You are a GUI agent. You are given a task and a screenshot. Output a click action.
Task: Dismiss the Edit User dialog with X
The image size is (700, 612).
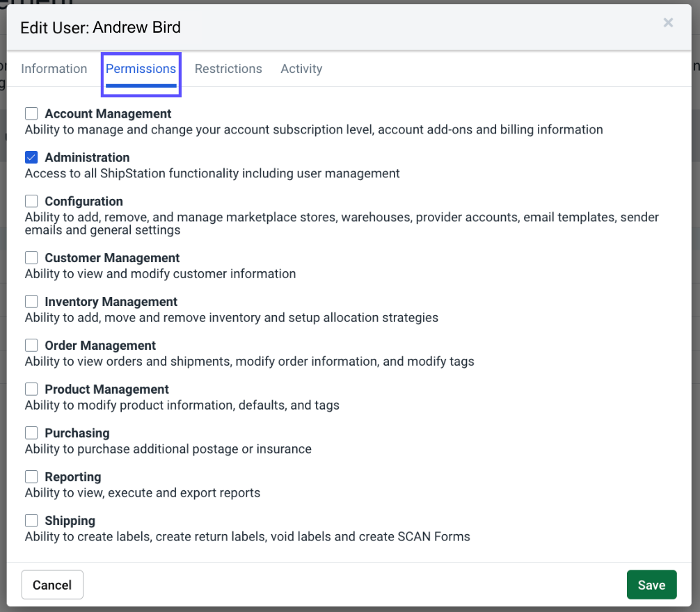click(x=668, y=22)
